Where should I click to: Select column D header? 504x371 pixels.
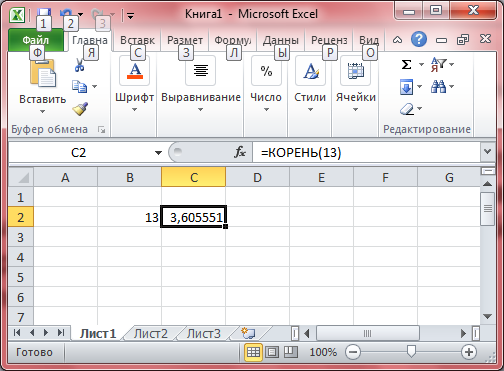pos(257,177)
